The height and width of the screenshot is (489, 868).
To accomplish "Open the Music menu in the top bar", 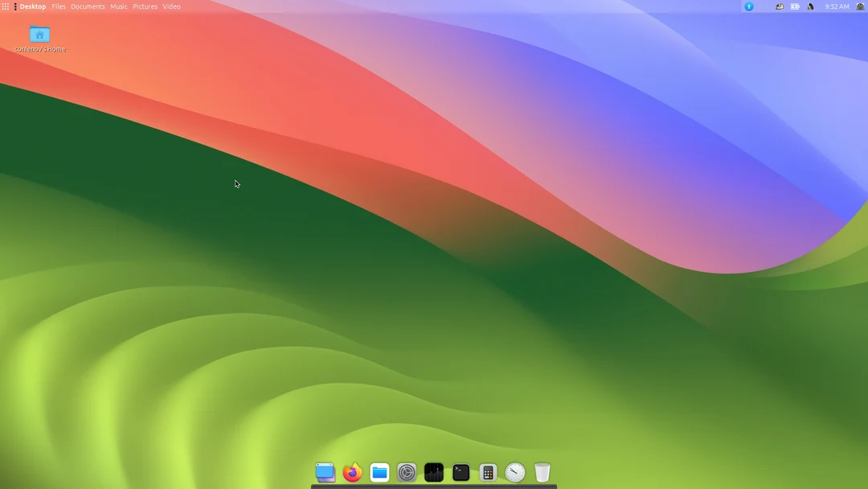I will 118,6.
